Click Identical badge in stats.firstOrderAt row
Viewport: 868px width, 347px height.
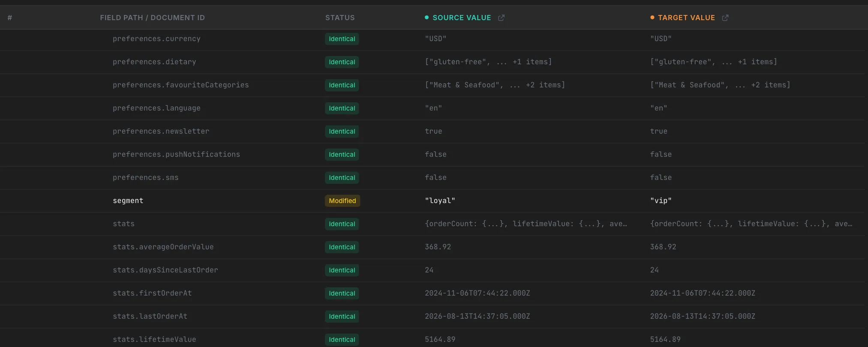click(342, 293)
